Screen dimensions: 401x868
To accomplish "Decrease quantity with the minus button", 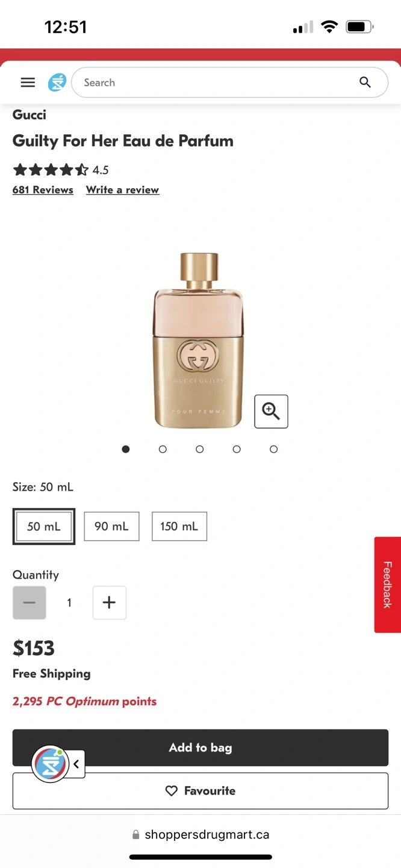I will point(29,603).
